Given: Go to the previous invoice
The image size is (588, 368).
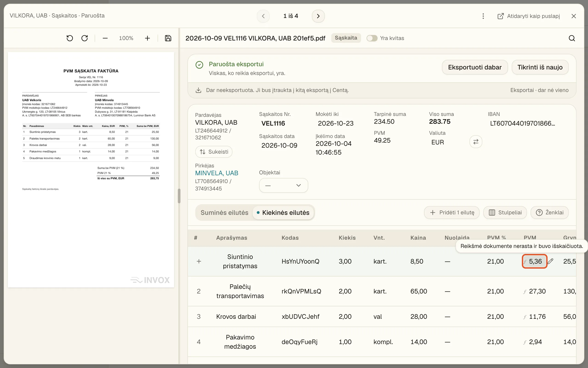Looking at the screenshot, I should click(263, 16).
